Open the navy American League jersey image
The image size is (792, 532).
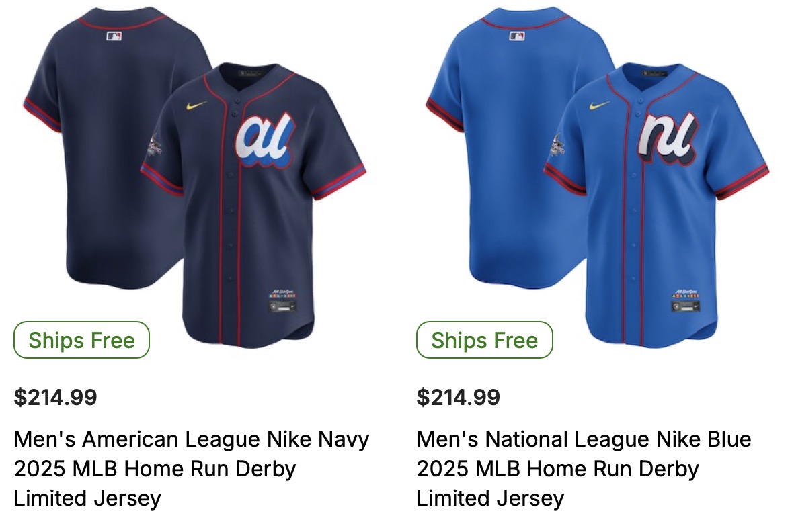(194, 178)
